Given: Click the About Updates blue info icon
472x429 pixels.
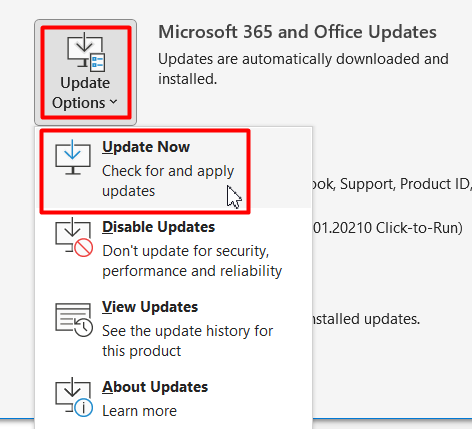Looking at the screenshot, I should 83,408.
